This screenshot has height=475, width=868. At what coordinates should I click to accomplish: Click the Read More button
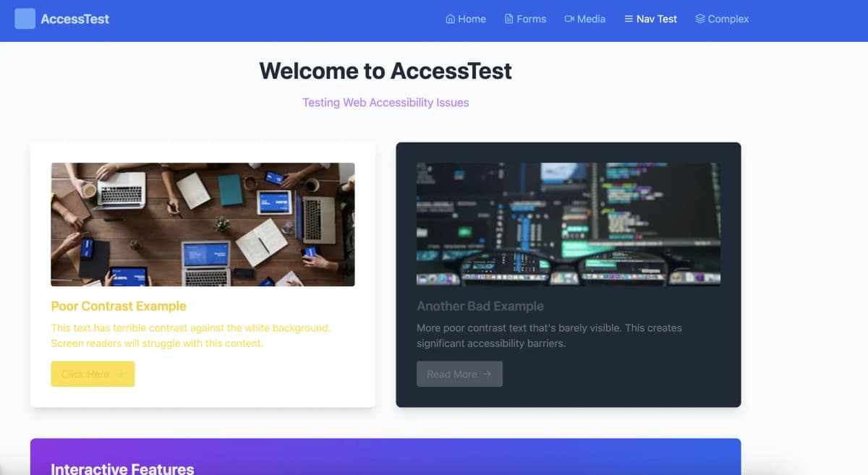[x=459, y=374]
